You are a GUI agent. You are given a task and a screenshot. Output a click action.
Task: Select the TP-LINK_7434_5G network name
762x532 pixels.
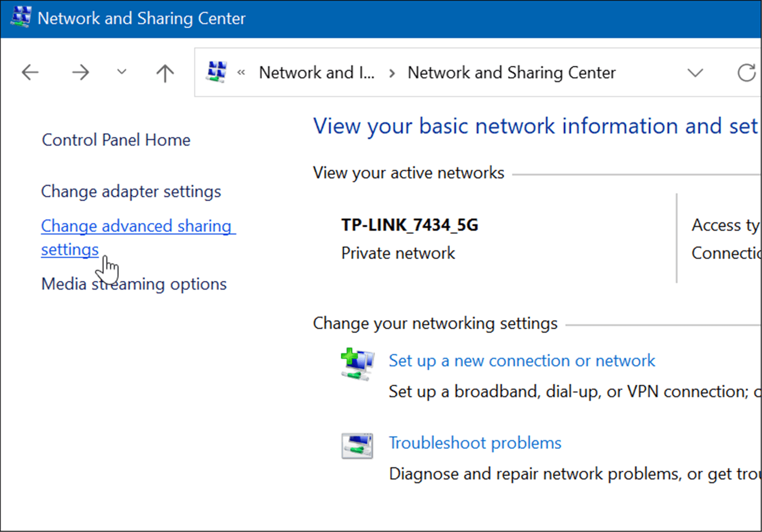pyautogui.click(x=409, y=224)
